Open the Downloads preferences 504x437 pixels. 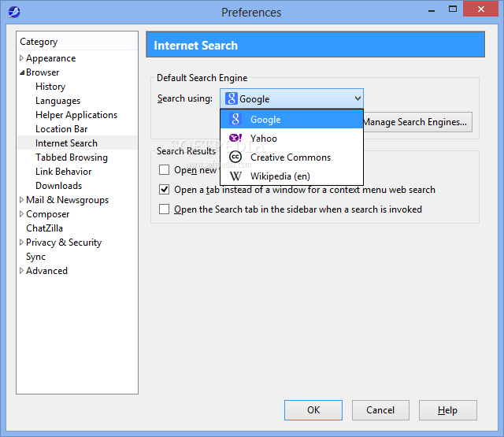(59, 186)
